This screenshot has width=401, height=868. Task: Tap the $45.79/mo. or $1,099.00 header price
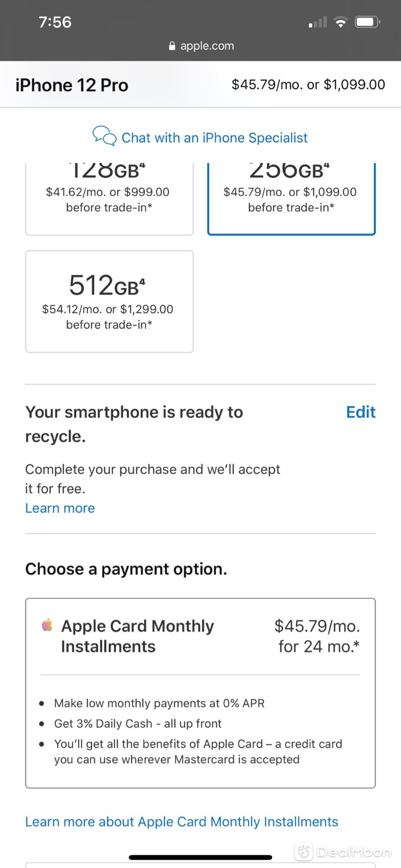click(x=308, y=84)
